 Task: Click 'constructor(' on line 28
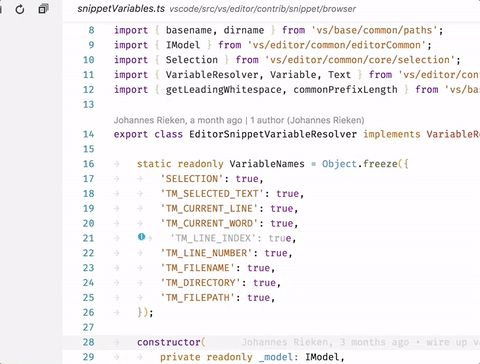171,342
